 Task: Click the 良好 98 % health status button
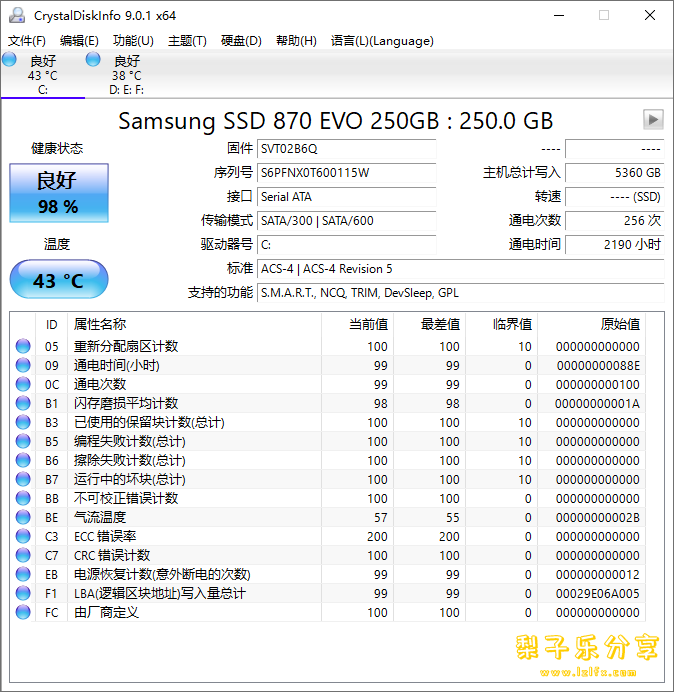(x=59, y=193)
